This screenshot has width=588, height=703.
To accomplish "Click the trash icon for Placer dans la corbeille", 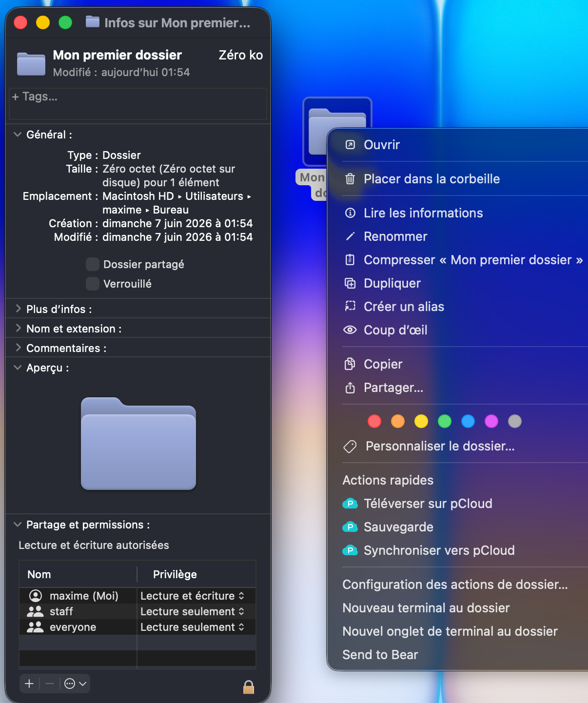I will coord(350,179).
